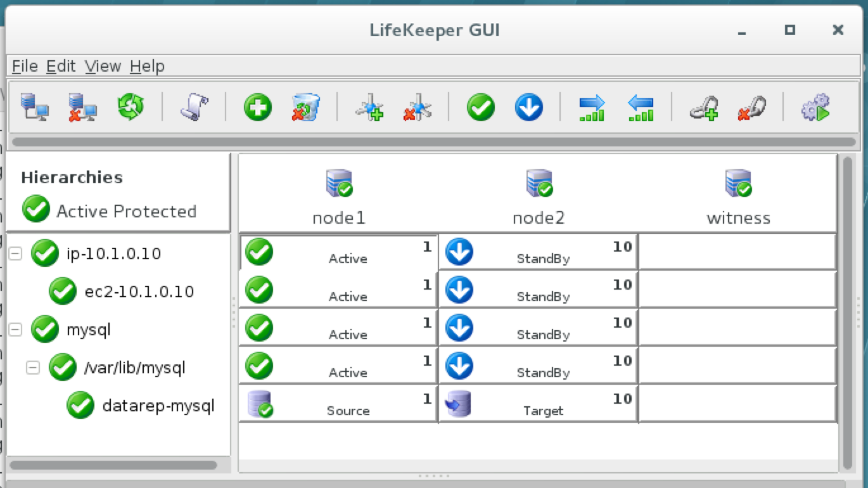The height and width of the screenshot is (488, 868).
Task: Click the Source database icon on node1
Action: pos(260,404)
